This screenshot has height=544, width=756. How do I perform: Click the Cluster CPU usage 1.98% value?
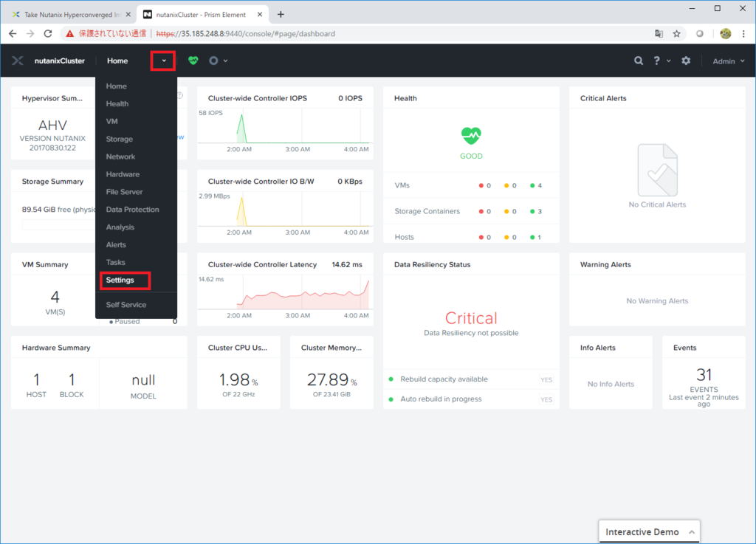238,380
